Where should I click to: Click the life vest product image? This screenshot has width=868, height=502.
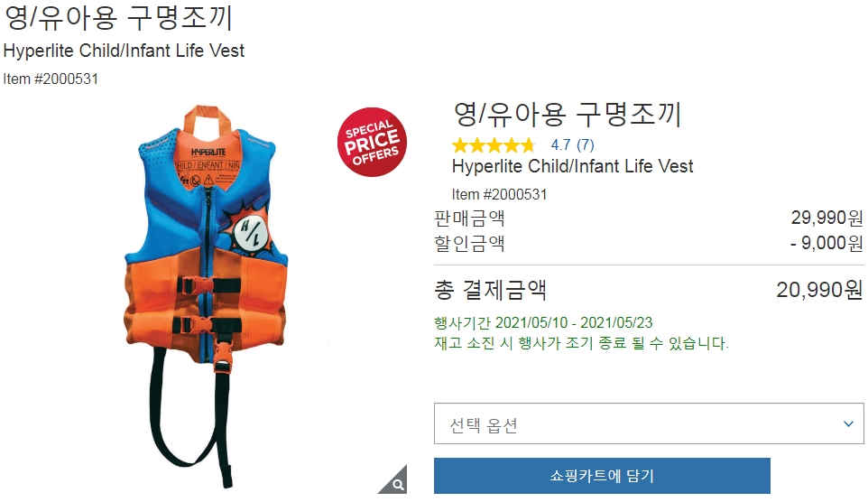(207, 296)
